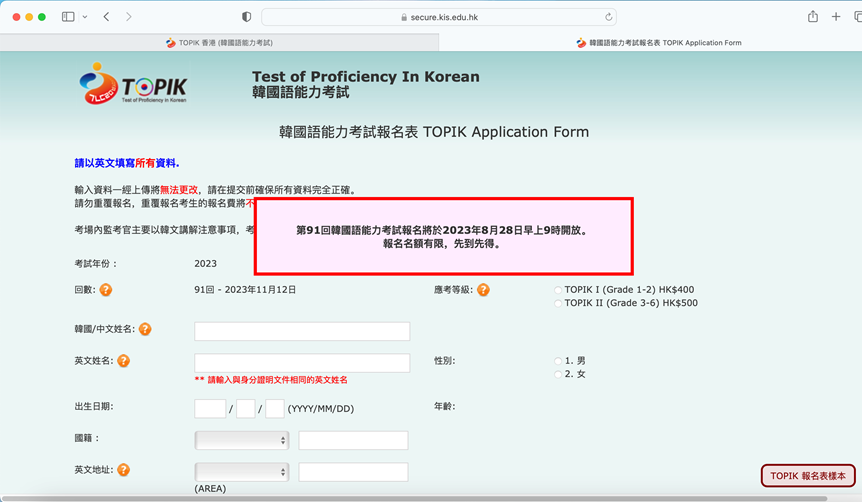Click the exam year value 2023
Image resolution: width=862 pixels, height=502 pixels.
pos(206,264)
